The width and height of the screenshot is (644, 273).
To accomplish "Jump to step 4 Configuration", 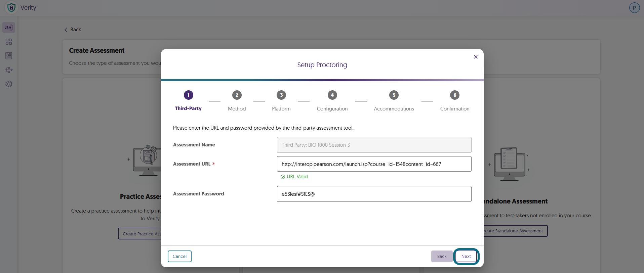I will [332, 101].
